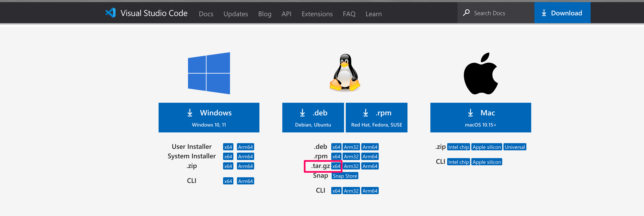The image size is (644, 216).
Task: Download the .deb package for Debian, Ubuntu
Action: tap(313, 117)
